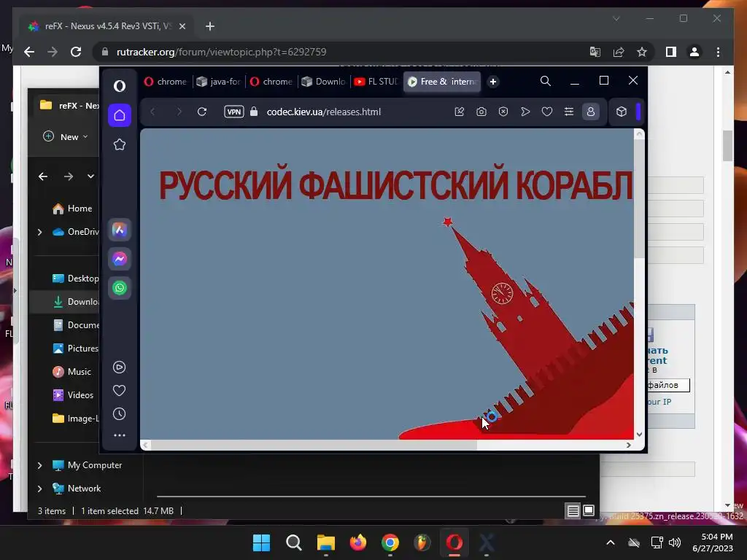Screen dimensions: 747x560
Task: Close reFX Nexus Chrome tab
Action: click(182, 26)
